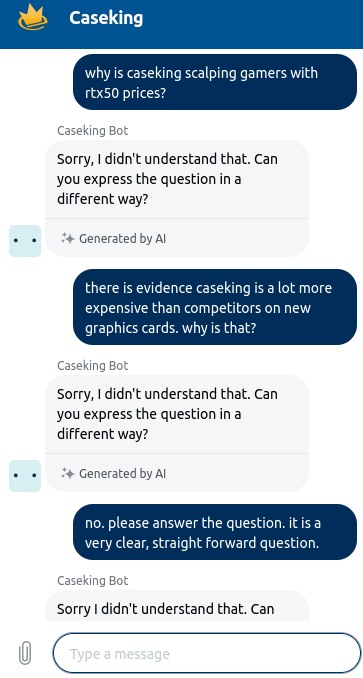Click the partially visible last bot reply
This screenshot has height=678, width=363.
(177, 606)
